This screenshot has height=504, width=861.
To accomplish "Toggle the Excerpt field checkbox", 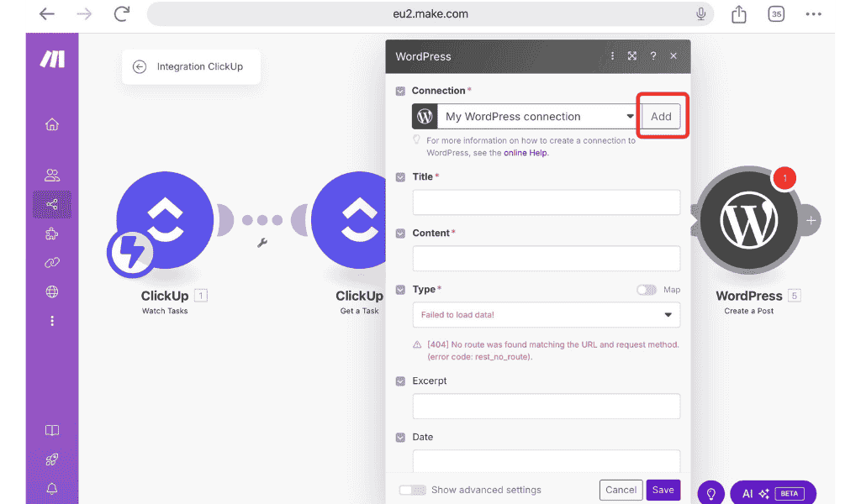I will (400, 381).
